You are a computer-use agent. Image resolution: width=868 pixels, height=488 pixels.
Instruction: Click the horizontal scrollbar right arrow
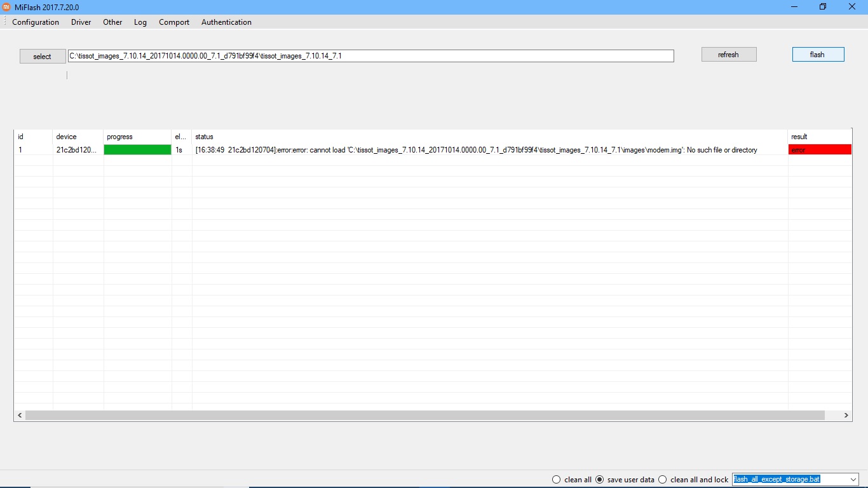click(x=846, y=416)
